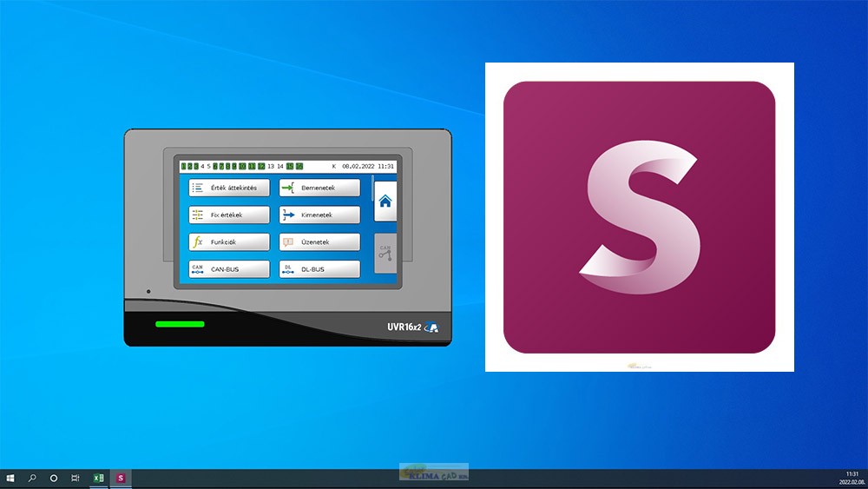Click the Funkciók fx icon
Image resolution: width=868 pixels, height=489 pixels.
click(198, 242)
